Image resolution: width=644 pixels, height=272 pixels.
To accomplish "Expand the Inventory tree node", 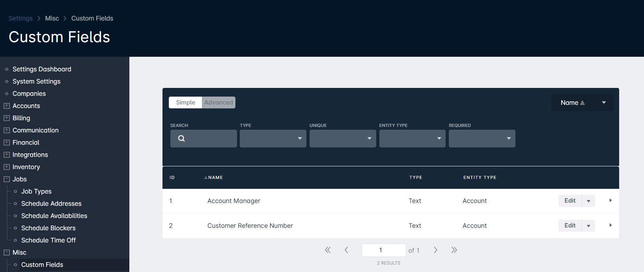I will [x=7, y=167].
